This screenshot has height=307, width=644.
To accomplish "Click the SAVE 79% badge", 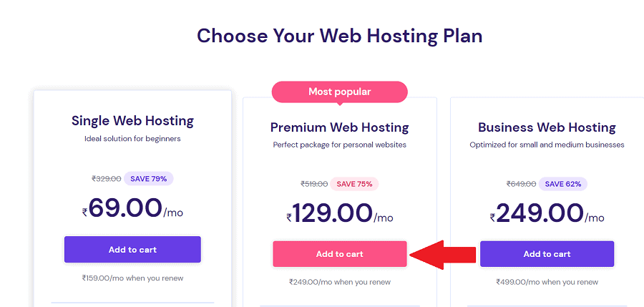I will (x=149, y=179).
